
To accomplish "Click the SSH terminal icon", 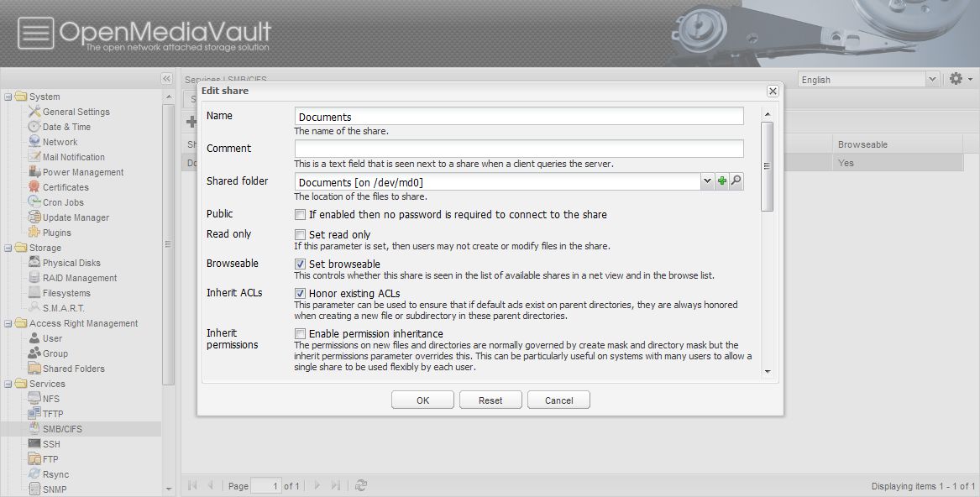I will 34,444.
